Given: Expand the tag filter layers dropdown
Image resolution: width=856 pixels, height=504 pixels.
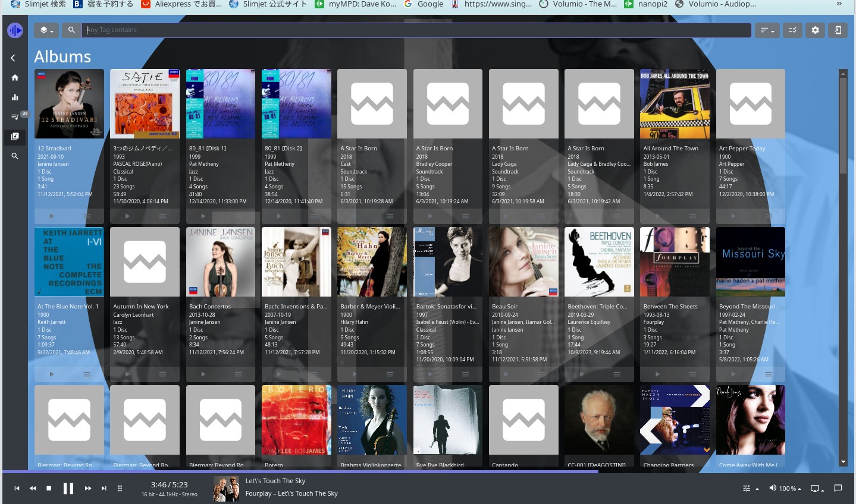Looking at the screenshot, I should tap(46, 30).
